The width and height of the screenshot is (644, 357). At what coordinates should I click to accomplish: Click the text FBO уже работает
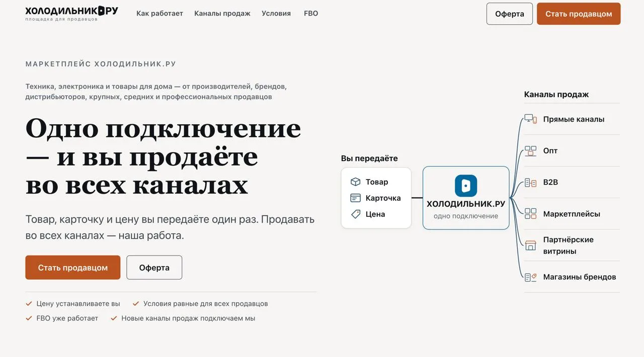67,318
